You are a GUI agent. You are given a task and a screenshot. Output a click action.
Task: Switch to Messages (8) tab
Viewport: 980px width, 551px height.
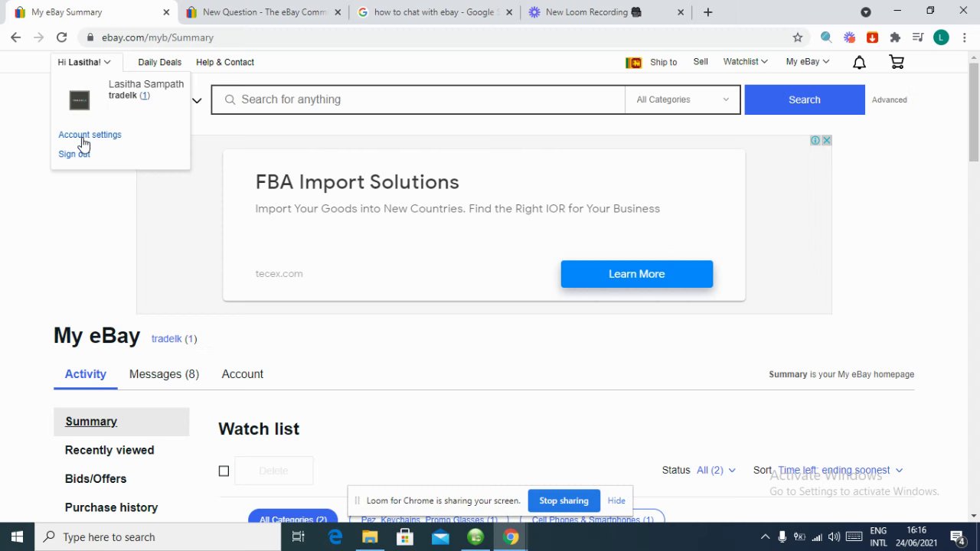(164, 374)
